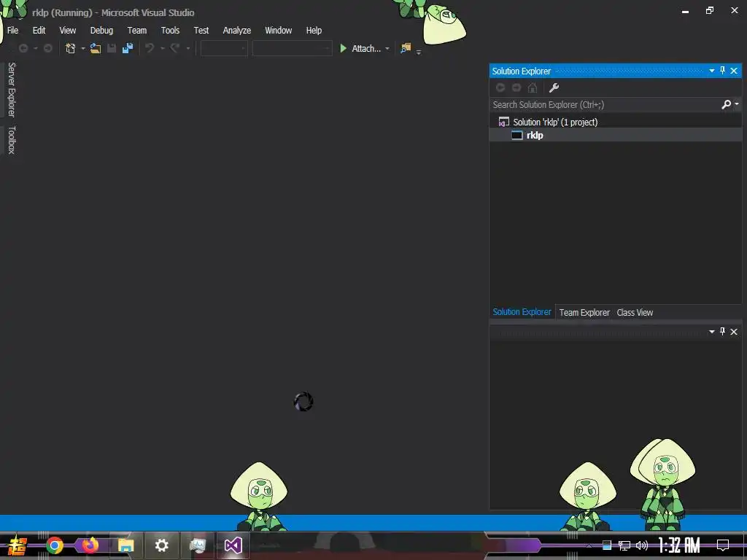Screen dimensions: 747x560
Task: Switch to the Solution Explorer tab
Action: pos(522,312)
